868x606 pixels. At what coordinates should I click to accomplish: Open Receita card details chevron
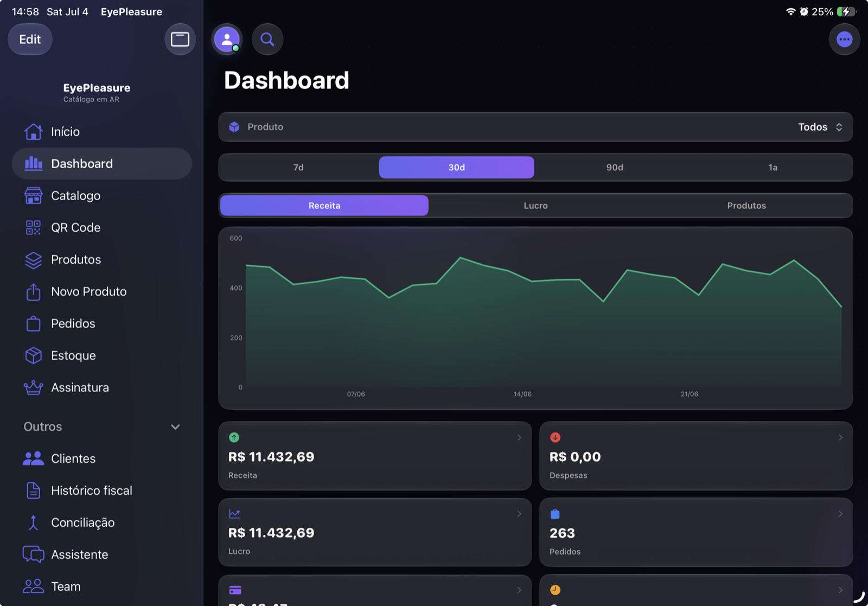tap(519, 437)
